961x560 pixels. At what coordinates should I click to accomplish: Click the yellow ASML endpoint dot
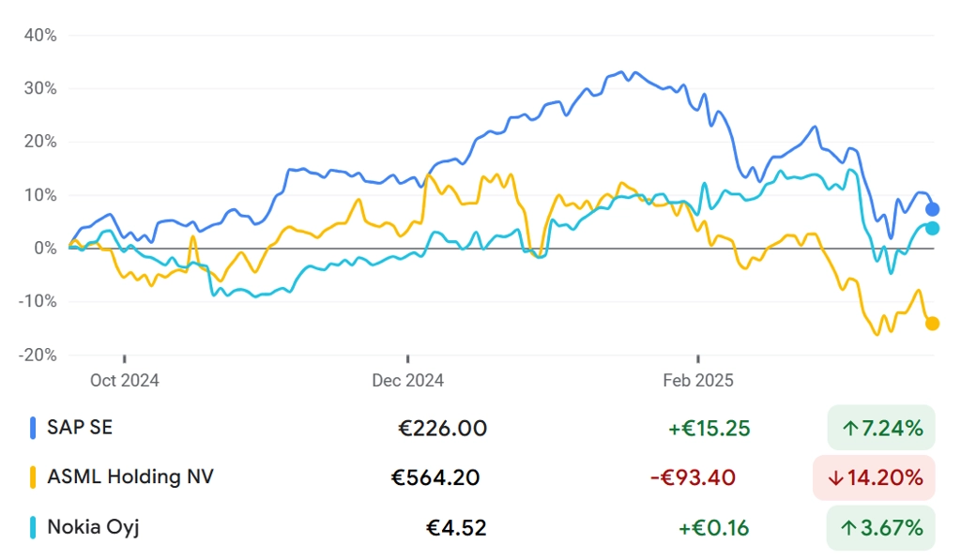[932, 324]
